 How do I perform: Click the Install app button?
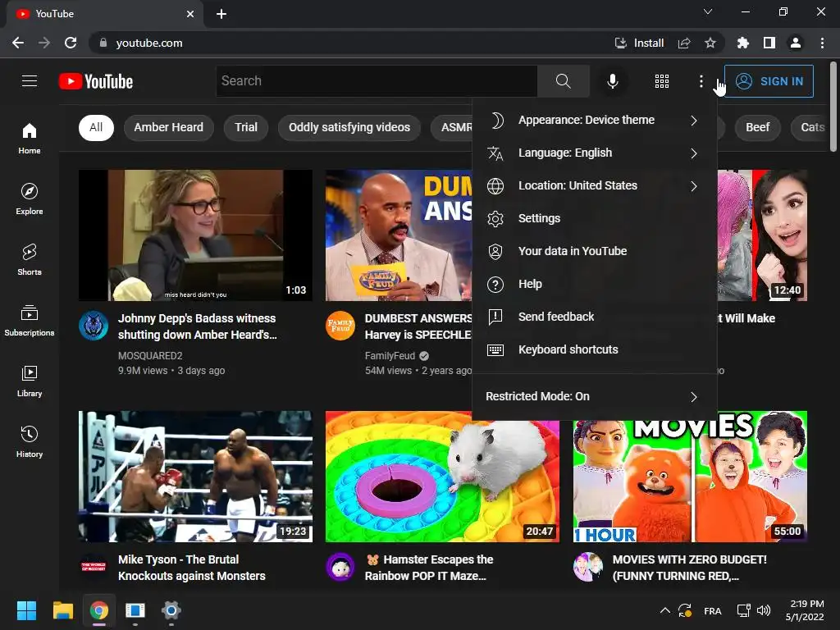click(x=639, y=43)
